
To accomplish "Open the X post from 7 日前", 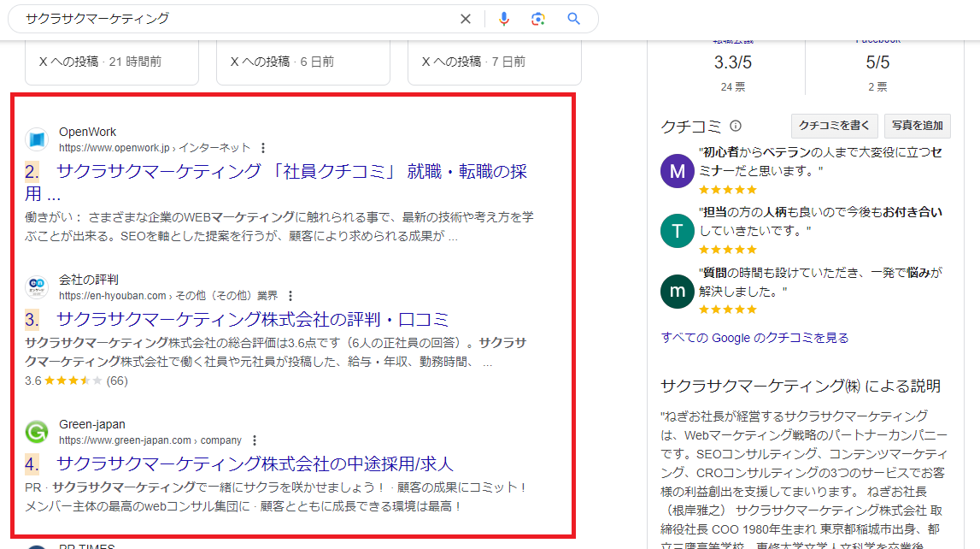I will tap(495, 62).
